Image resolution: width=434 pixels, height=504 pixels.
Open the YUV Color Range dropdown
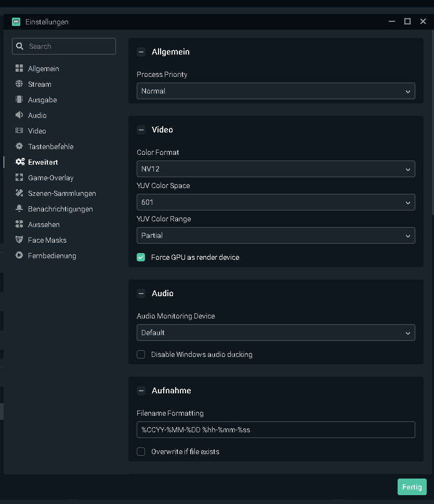click(275, 235)
